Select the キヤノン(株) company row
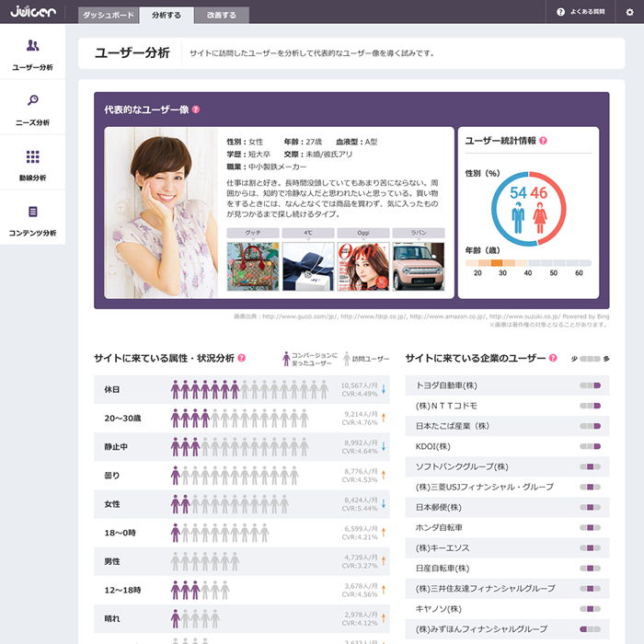The height and width of the screenshot is (644, 644). click(507, 609)
